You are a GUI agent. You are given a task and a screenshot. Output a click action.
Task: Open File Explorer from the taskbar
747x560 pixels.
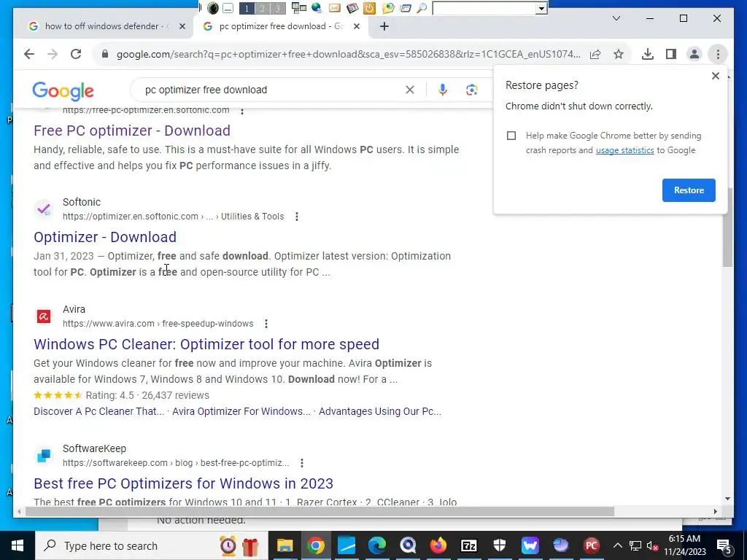(285, 545)
